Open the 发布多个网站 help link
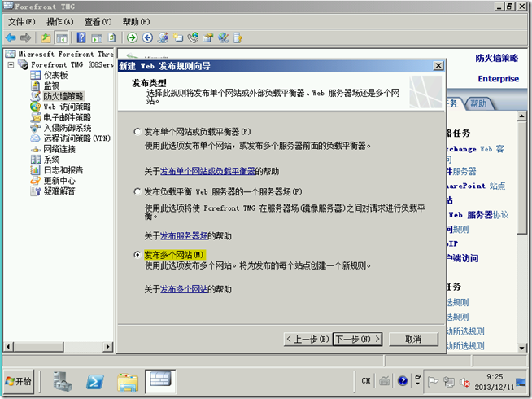 pos(184,289)
